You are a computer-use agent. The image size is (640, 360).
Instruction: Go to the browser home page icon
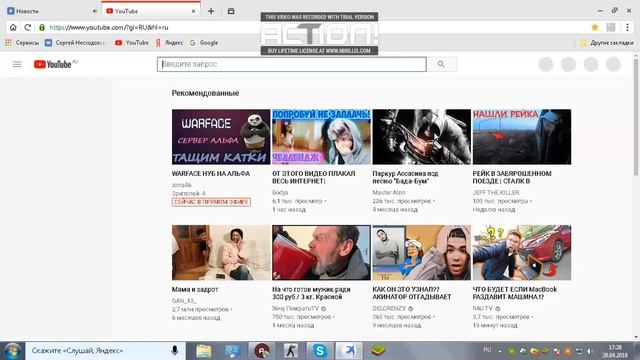[x=13, y=27]
